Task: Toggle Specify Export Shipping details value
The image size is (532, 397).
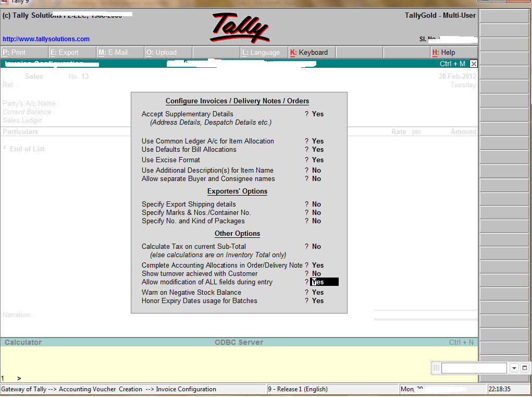Action: (x=317, y=204)
